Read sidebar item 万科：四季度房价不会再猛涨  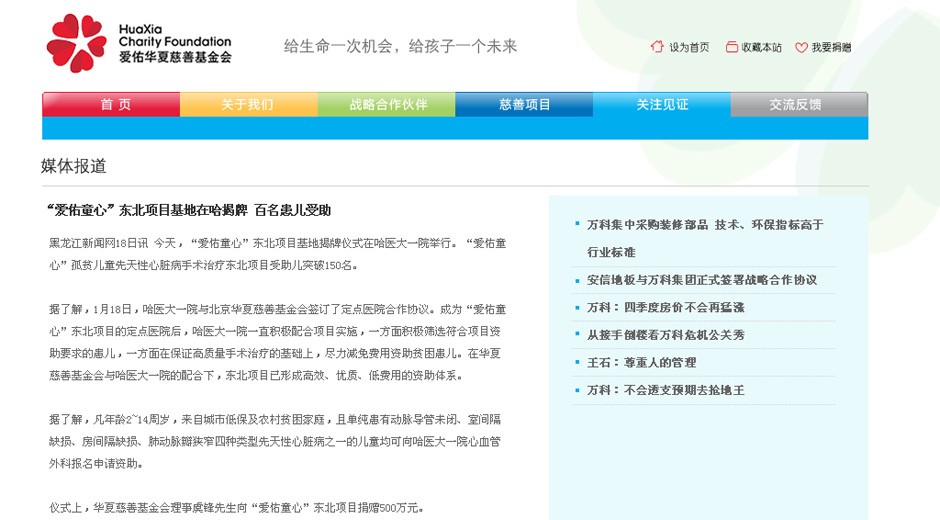click(665, 308)
